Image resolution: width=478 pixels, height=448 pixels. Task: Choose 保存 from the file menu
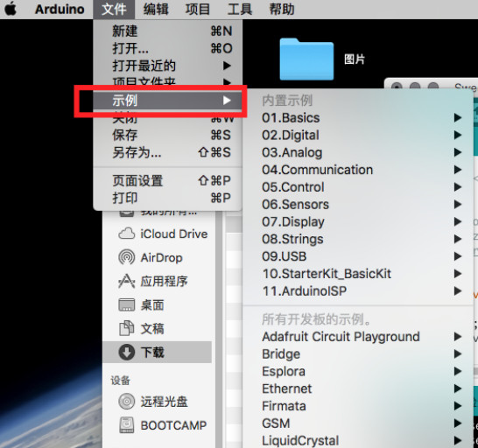[168, 135]
